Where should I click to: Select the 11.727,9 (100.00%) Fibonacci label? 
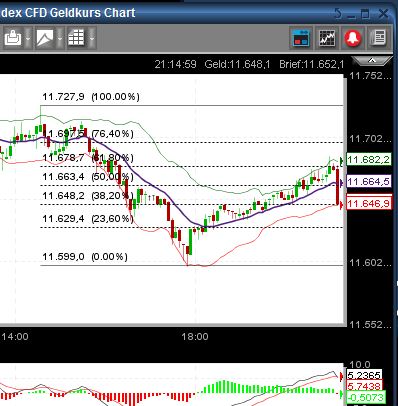point(91,97)
